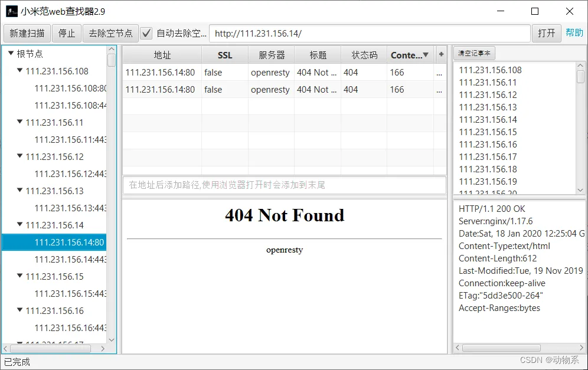Click notepad entry 111.231.156.19
This screenshot has height=370, width=588.
488,181
